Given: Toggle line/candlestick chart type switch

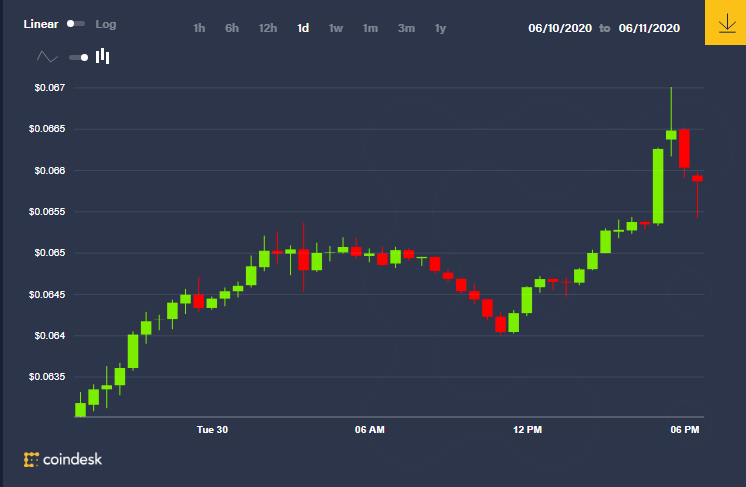Looking at the screenshot, I should tap(79, 58).
